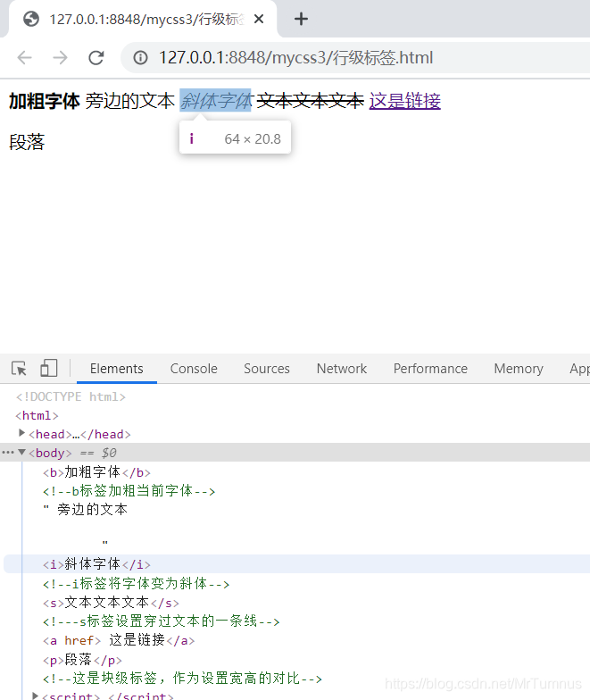Toggle the device toolbar in DevTools
Image resolution: width=590 pixels, height=700 pixels.
[x=48, y=369]
